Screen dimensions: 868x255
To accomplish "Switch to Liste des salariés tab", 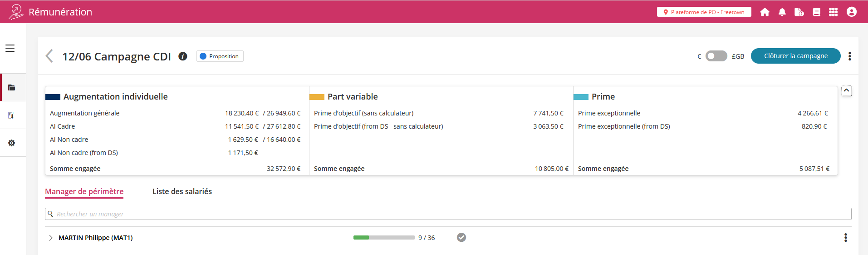I will [x=182, y=192].
